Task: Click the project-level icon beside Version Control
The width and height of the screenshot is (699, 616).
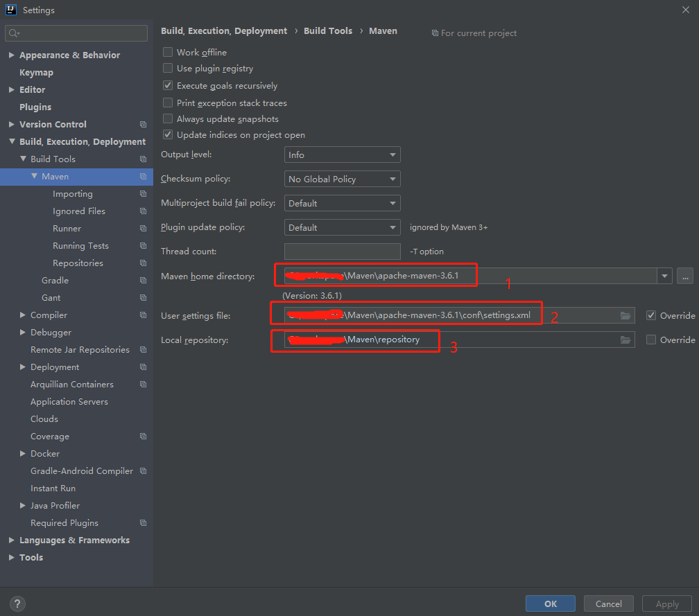Action: pos(143,124)
